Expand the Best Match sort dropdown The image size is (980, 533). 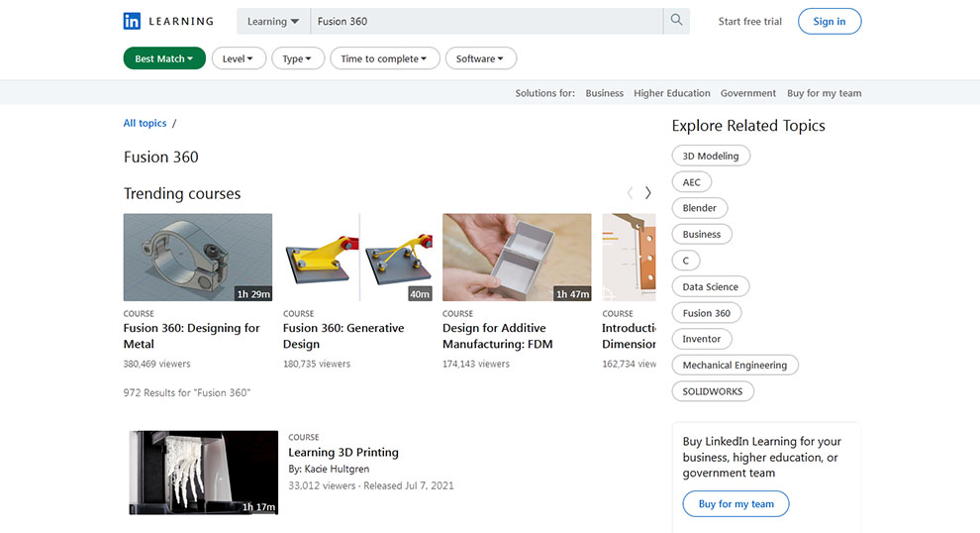pos(164,58)
